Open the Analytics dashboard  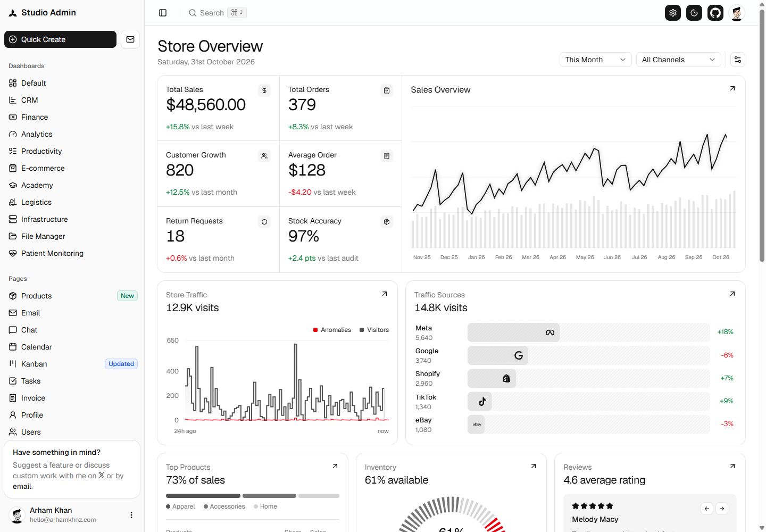tap(72, 134)
